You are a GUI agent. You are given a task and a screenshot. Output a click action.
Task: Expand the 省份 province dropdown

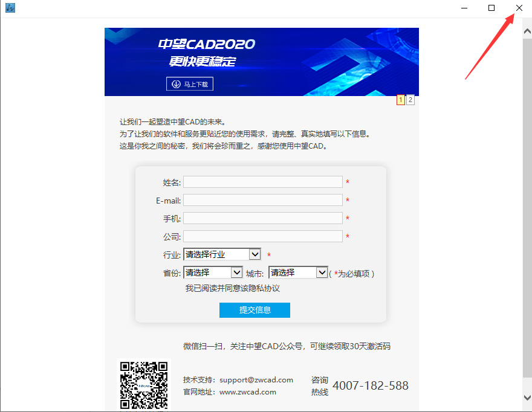coord(213,272)
